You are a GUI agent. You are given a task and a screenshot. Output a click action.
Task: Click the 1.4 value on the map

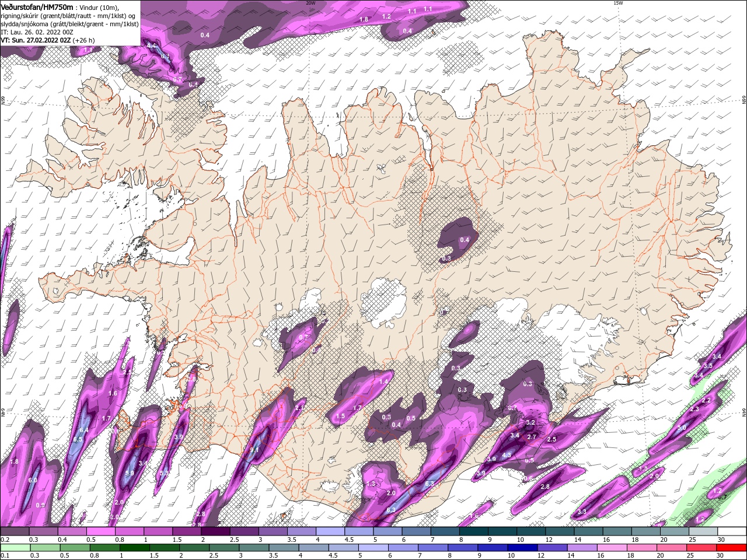pos(383,381)
